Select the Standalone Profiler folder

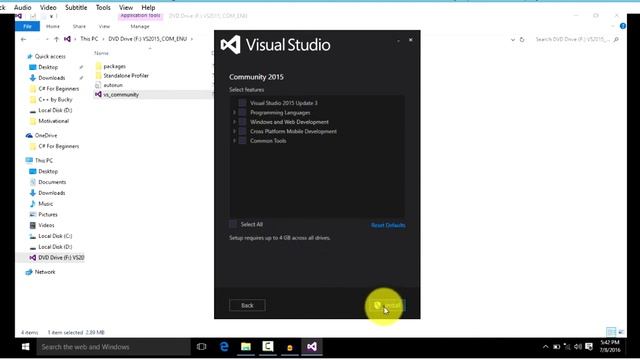click(122, 76)
